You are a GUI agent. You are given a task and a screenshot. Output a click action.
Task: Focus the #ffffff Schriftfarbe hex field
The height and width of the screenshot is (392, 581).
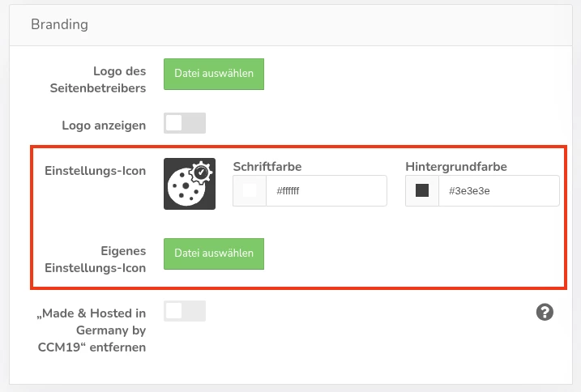pyautogui.click(x=327, y=191)
